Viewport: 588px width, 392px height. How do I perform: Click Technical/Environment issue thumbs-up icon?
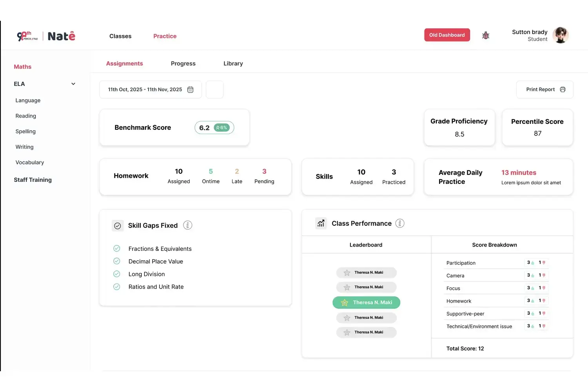[533, 326]
